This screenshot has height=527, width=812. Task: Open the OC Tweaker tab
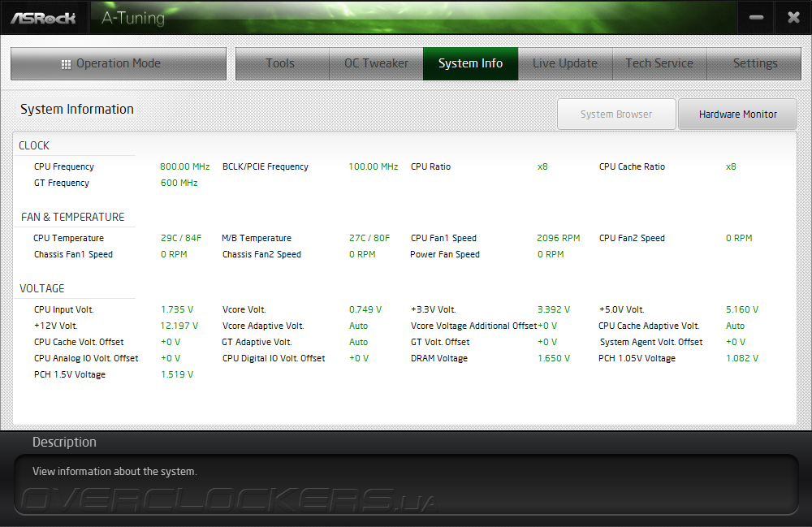coord(377,63)
